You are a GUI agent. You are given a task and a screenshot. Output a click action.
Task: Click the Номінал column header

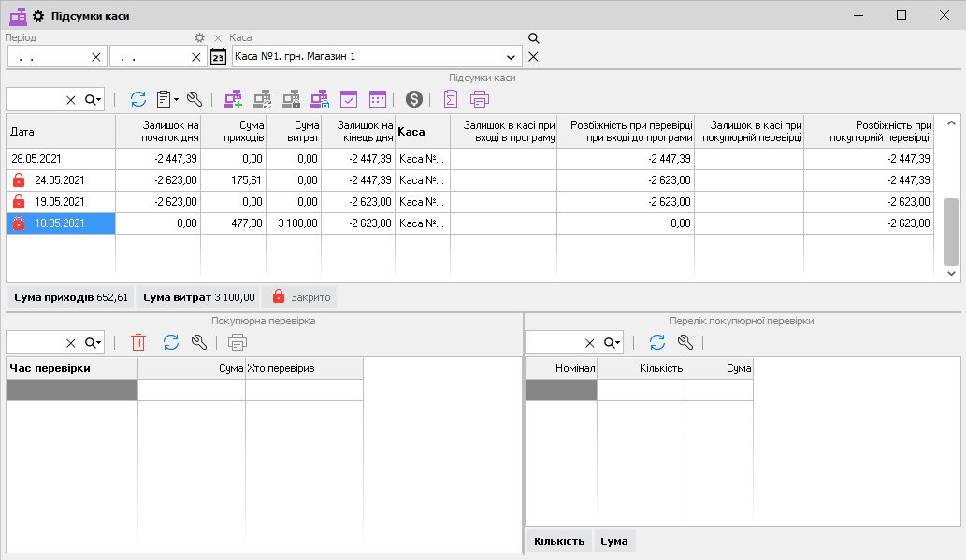tap(561, 368)
